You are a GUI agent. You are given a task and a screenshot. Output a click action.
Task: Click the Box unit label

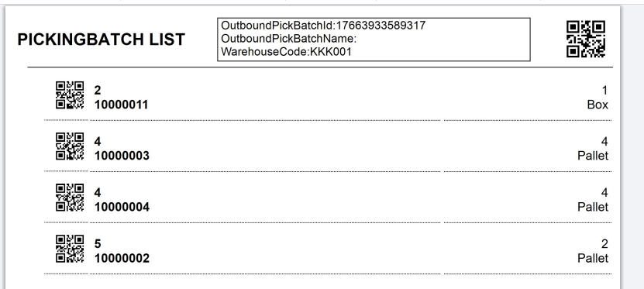[x=598, y=105]
